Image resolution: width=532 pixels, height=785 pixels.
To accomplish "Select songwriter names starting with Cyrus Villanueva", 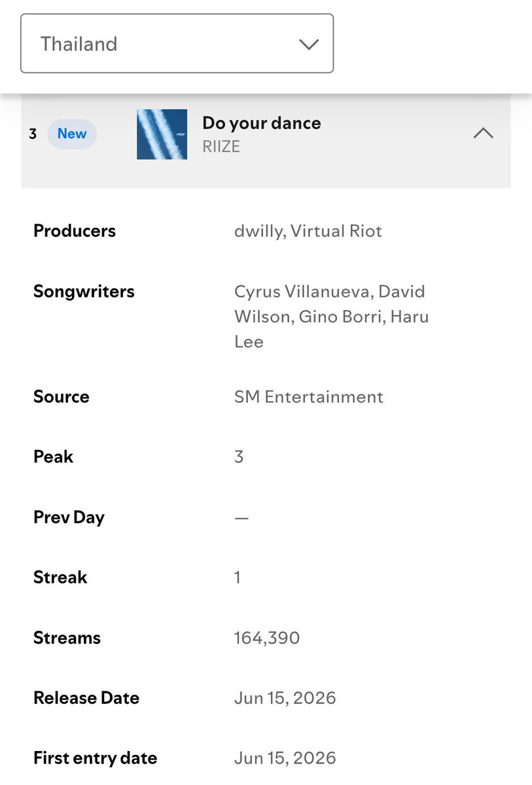I will point(332,317).
